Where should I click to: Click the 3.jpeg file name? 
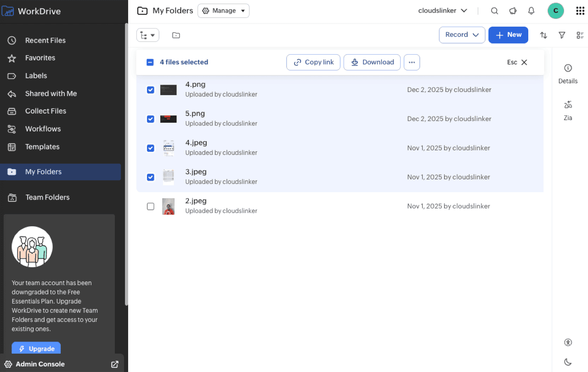(x=196, y=172)
